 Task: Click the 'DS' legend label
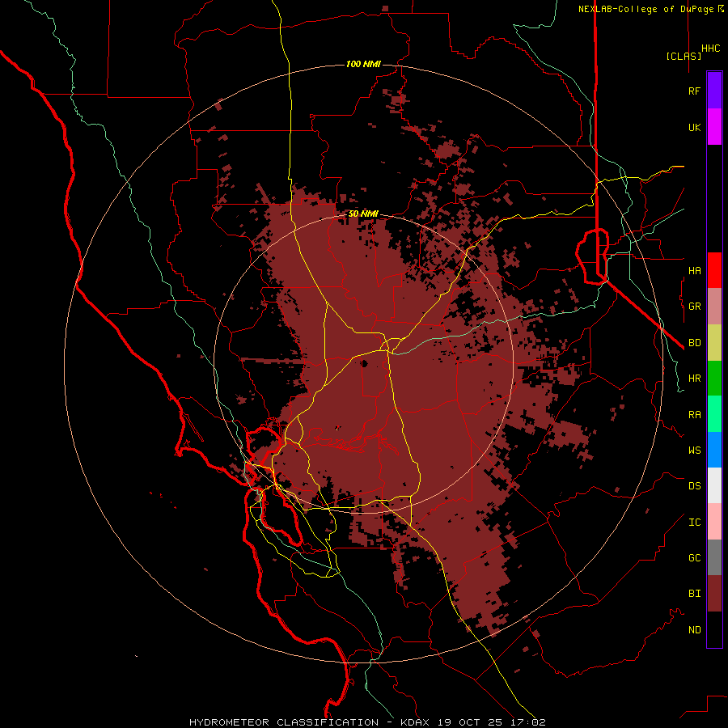694,486
